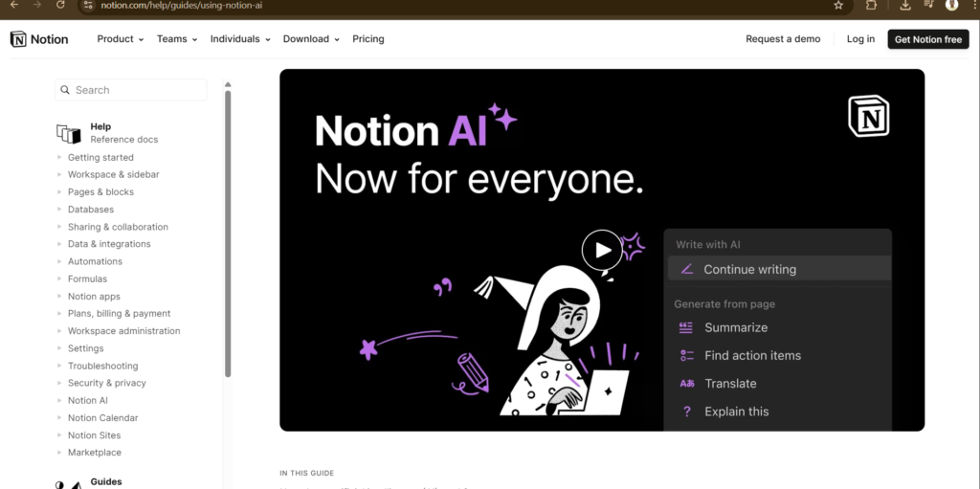Open Automations help section

pos(95,261)
